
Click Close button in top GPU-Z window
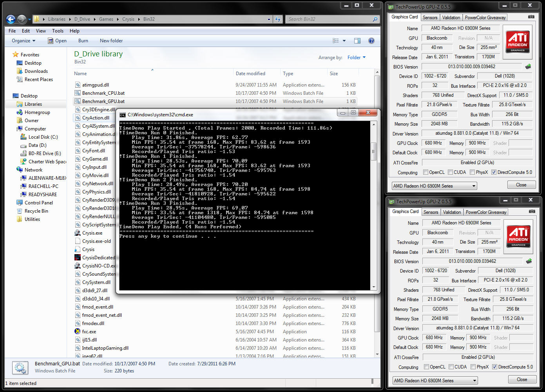(521, 185)
